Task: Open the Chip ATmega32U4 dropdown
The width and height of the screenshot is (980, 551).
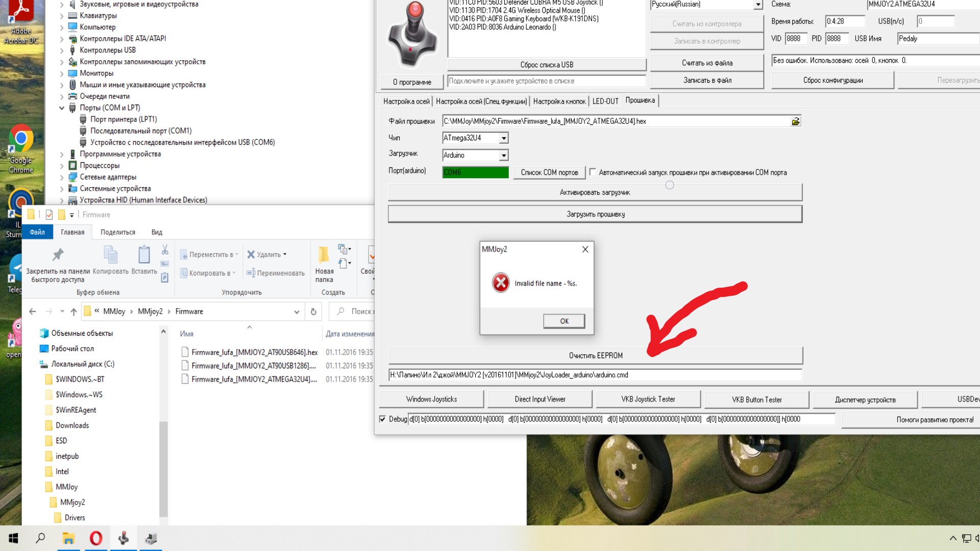Action: tap(504, 138)
